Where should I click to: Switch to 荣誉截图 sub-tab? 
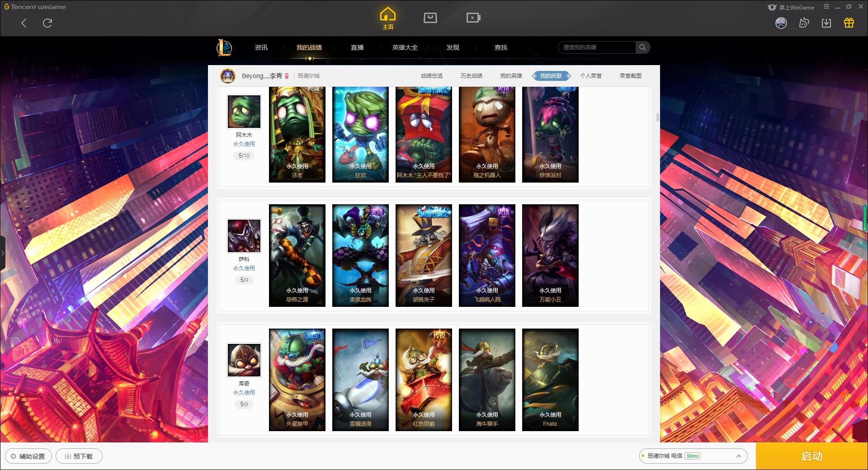click(631, 76)
